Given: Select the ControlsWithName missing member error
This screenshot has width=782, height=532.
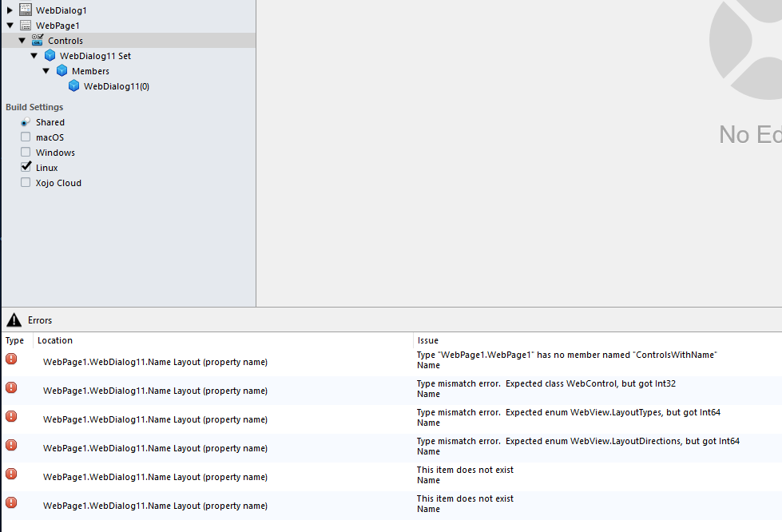Looking at the screenshot, I should pyautogui.click(x=391, y=362).
